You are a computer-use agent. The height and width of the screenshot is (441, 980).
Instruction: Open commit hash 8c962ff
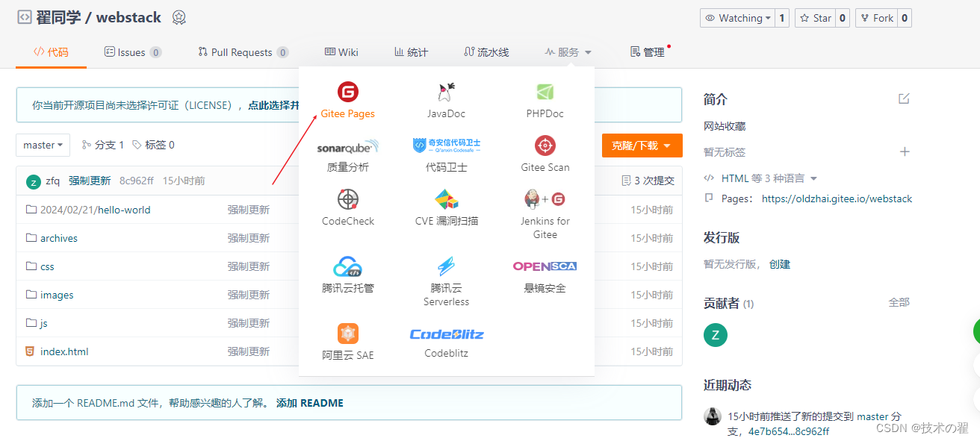[x=137, y=181]
